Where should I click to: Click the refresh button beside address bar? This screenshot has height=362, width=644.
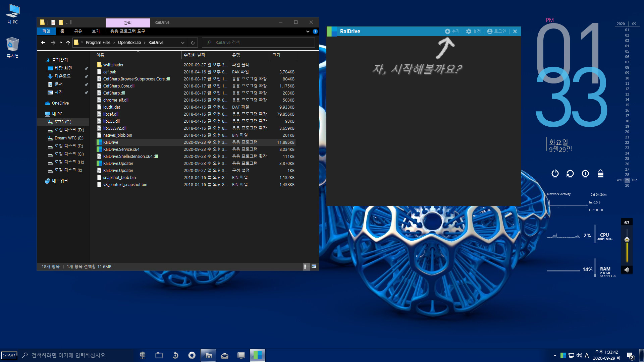(x=193, y=43)
